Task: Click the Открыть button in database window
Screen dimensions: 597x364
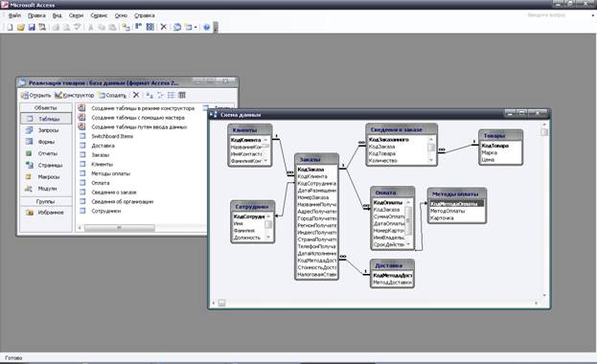Action: [35, 95]
